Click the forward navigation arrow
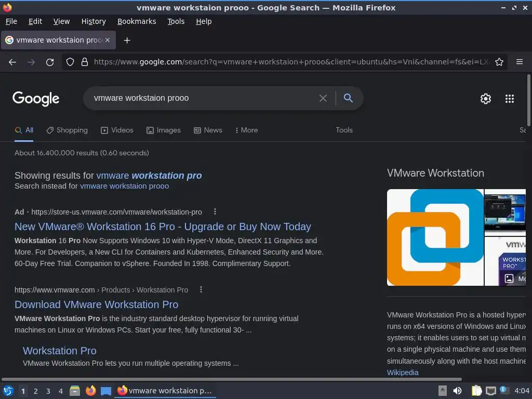 (31, 62)
